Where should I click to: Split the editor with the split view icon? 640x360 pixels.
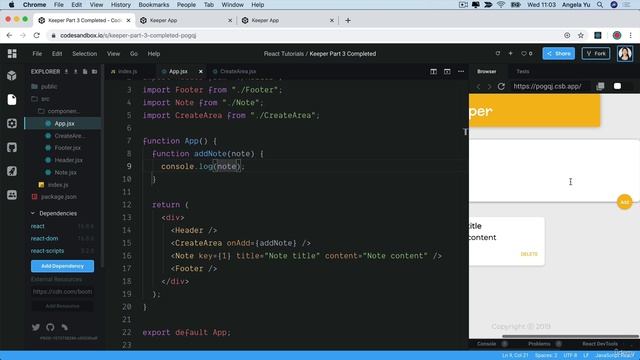433,71
